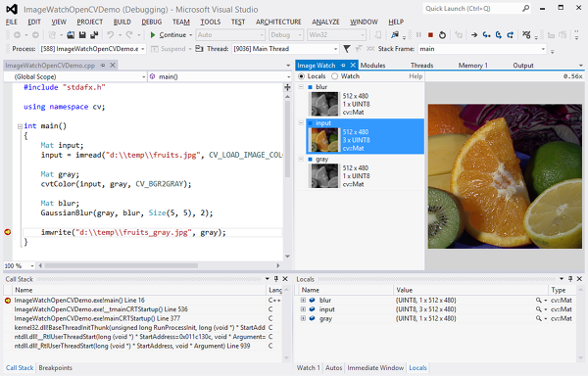
Task: Click the Step Into icon
Action: 486,35
